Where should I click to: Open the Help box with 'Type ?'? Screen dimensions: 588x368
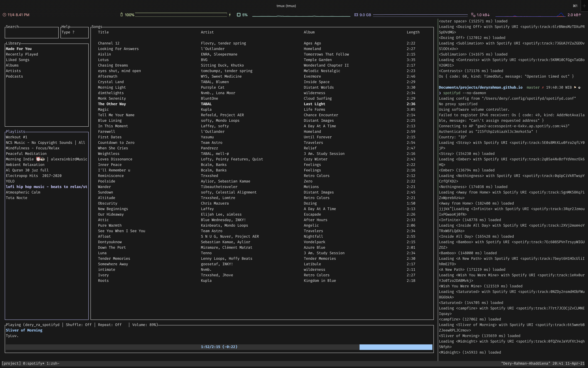pos(74,32)
